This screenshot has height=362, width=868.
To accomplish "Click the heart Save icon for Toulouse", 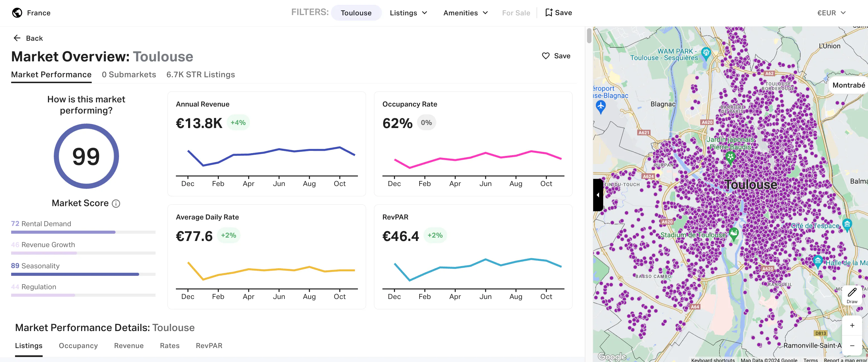I will point(545,56).
